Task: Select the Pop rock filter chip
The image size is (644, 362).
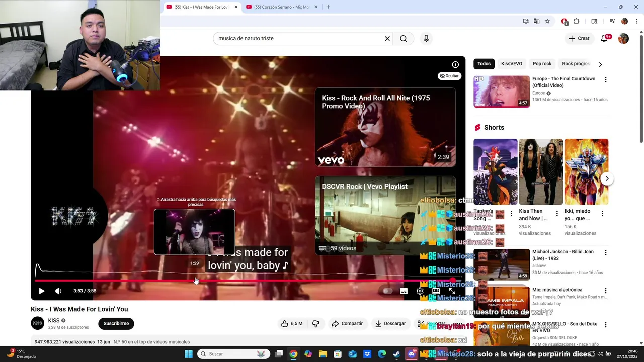Action: tap(542, 64)
